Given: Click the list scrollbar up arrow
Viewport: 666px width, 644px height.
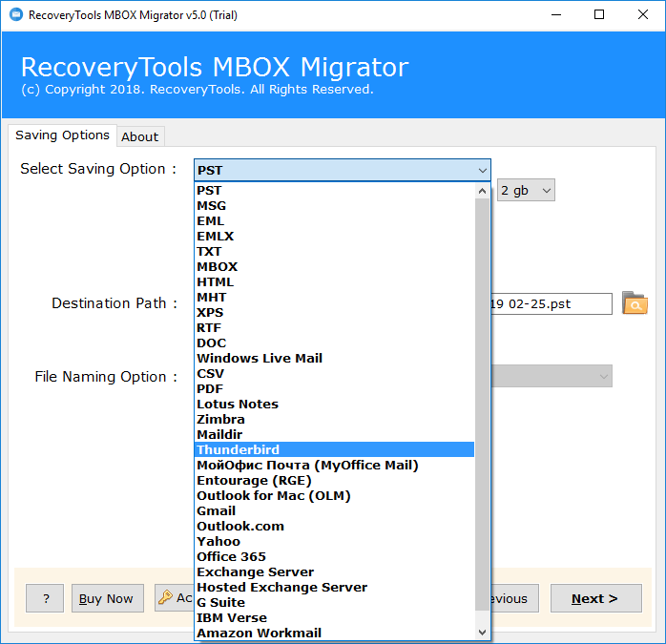Looking at the screenshot, I should tap(482, 191).
